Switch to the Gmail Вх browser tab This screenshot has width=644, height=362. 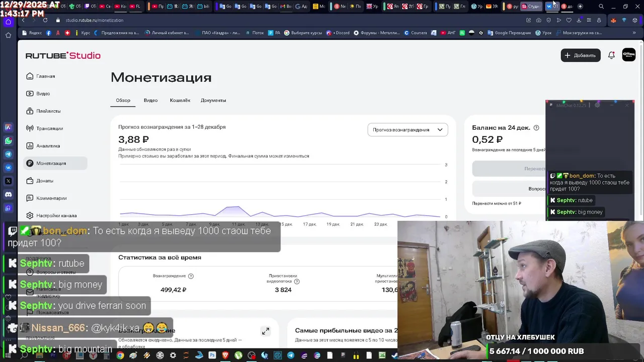[286, 7]
